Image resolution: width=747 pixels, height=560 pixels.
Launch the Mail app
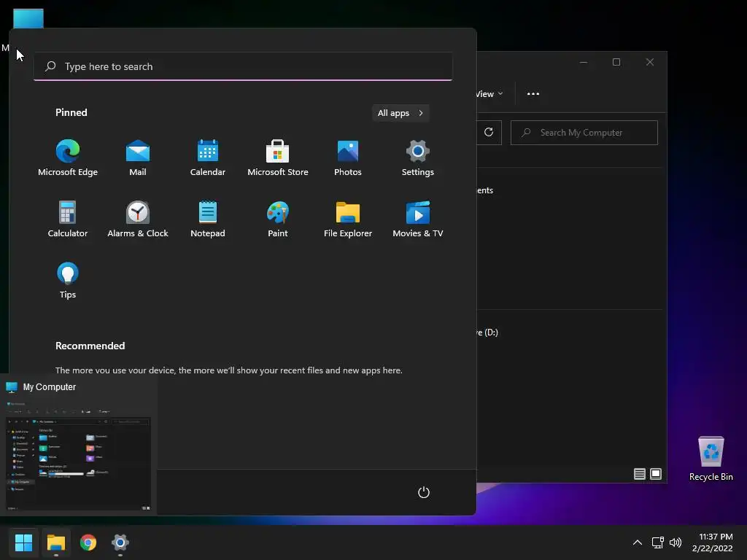point(138,157)
